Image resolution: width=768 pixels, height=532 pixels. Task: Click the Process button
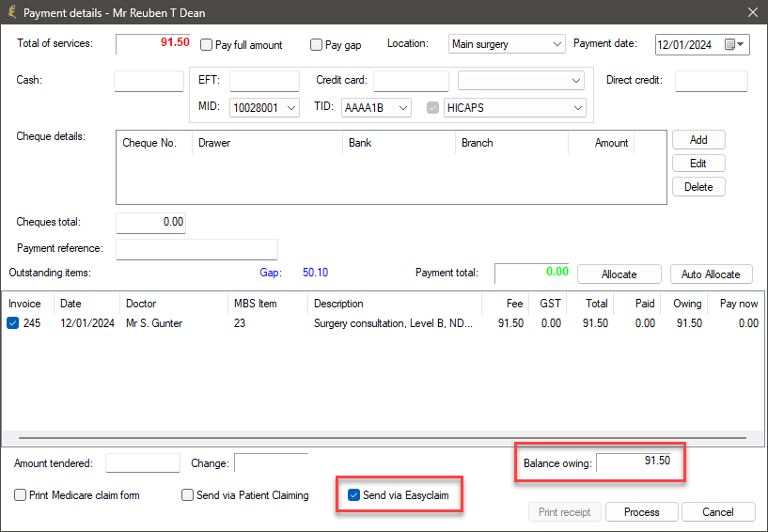tap(642, 512)
